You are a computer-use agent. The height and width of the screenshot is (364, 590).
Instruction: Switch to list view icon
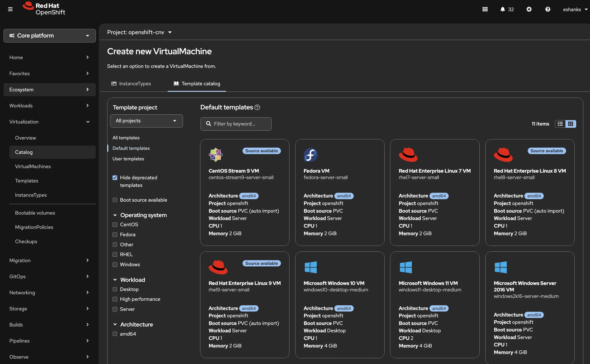(x=560, y=124)
